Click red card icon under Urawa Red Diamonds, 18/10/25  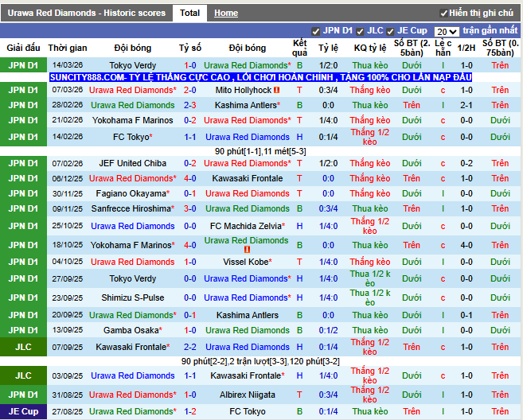pyautogui.click(x=247, y=251)
